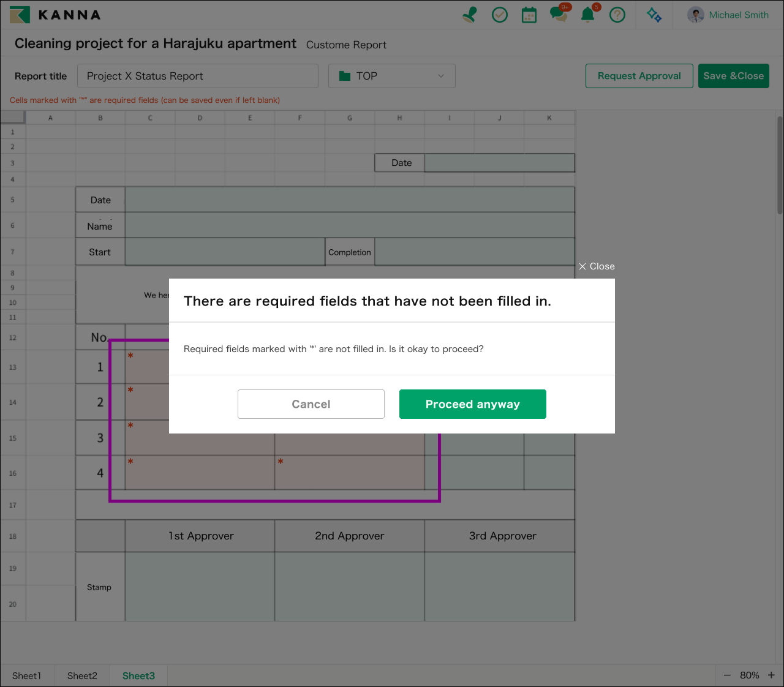This screenshot has width=784, height=687.
Task: Open the calendar icon in header
Action: pyautogui.click(x=529, y=15)
